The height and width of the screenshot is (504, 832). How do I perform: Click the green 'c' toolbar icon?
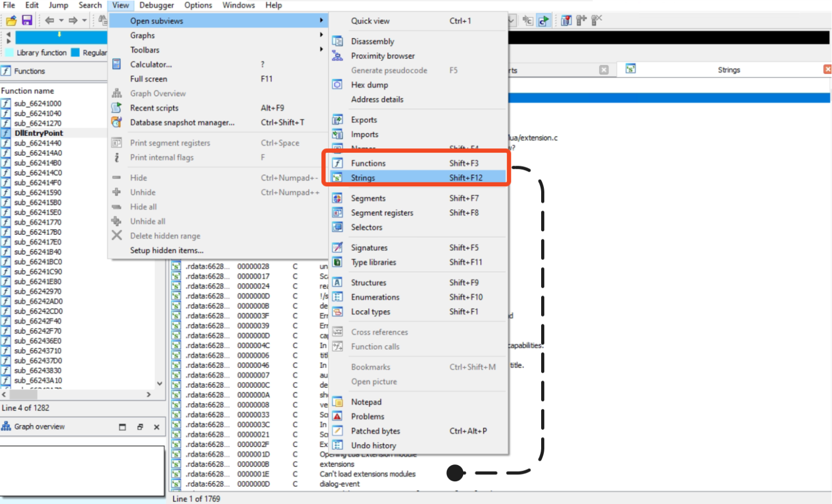(x=543, y=20)
